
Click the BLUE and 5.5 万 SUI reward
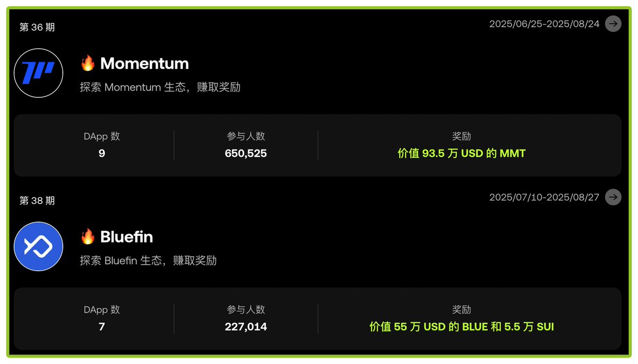[461, 327]
